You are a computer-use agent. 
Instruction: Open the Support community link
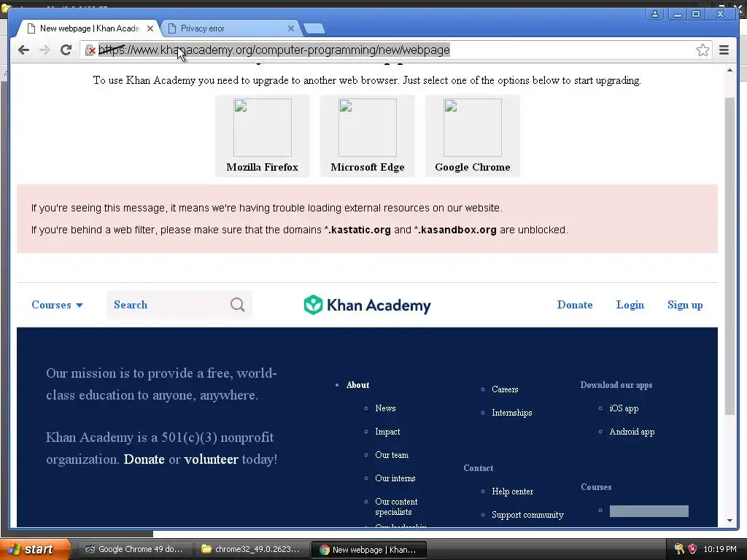[x=527, y=515]
